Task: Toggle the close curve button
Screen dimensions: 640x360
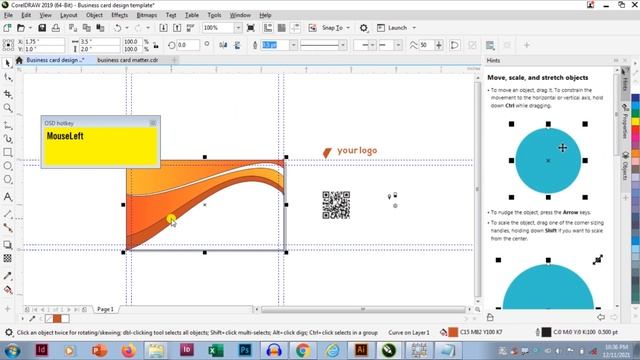Action: coord(454,45)
